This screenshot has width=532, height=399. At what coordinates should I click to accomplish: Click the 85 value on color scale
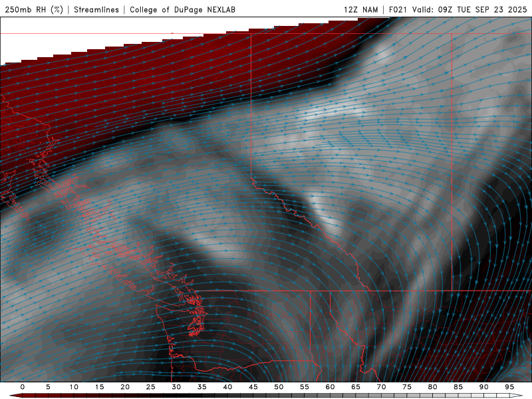[458, 387]
